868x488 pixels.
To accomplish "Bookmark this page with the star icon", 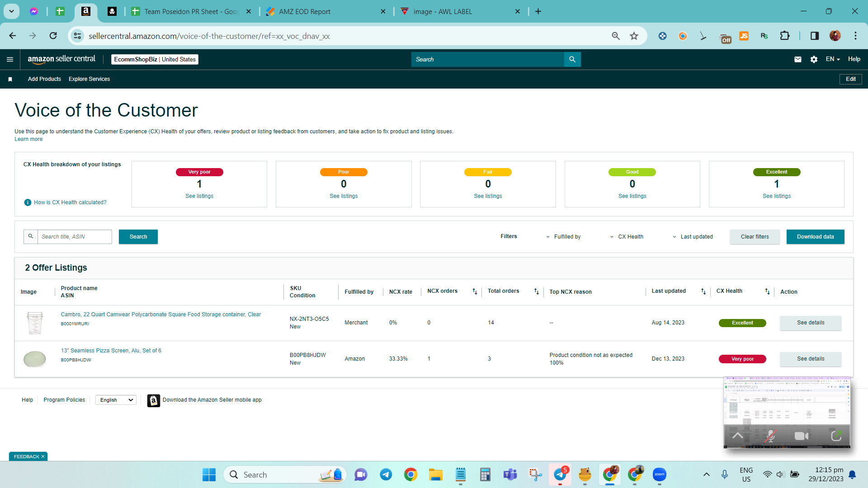I will [634, 36].
